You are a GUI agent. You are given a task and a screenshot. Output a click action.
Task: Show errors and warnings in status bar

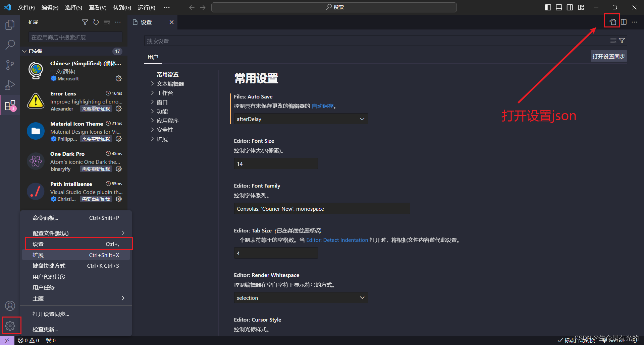[x=29, y=340]
